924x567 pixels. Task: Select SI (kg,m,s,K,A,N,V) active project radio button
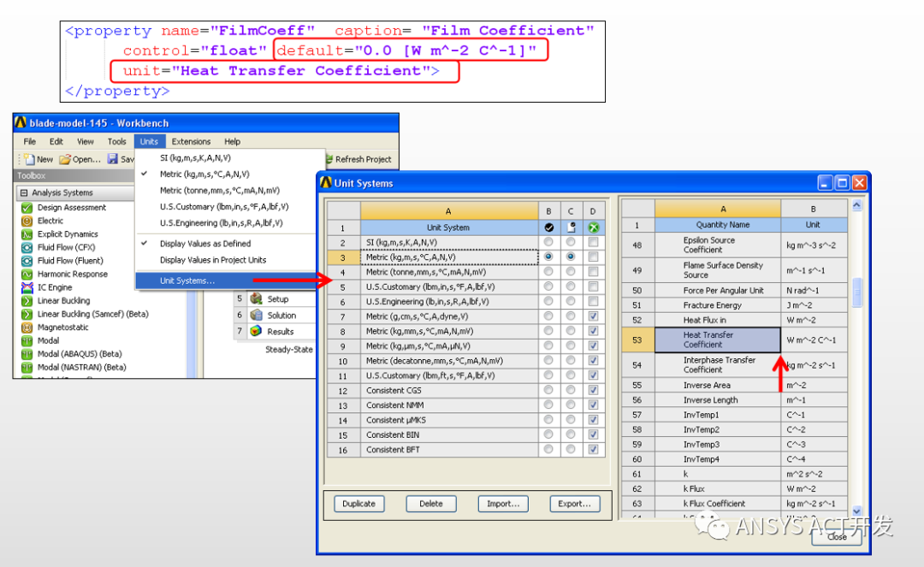[x=548, y=242]
